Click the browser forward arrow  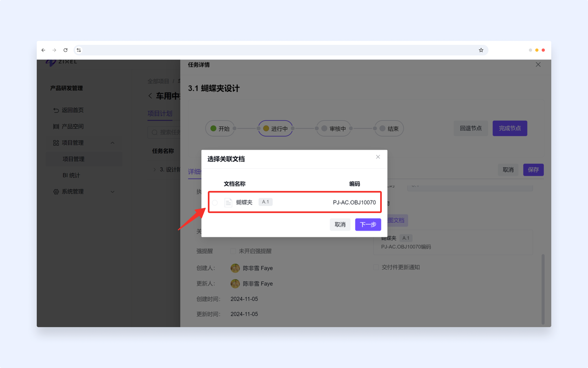pos(54,50)
